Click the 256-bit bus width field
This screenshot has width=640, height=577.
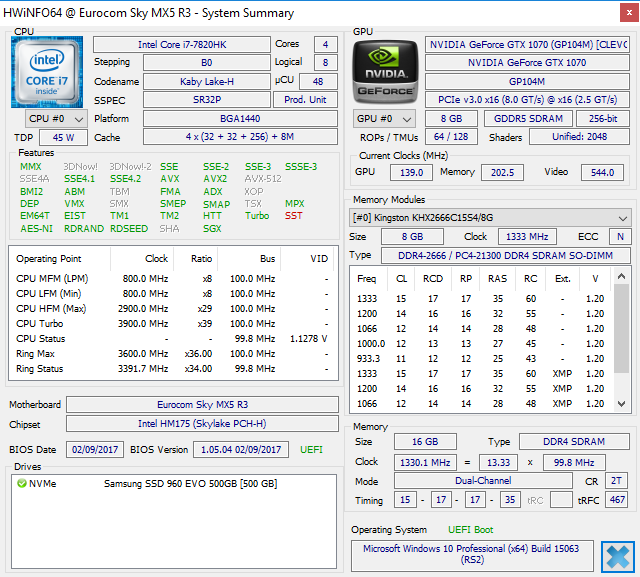tap(602, 119)
